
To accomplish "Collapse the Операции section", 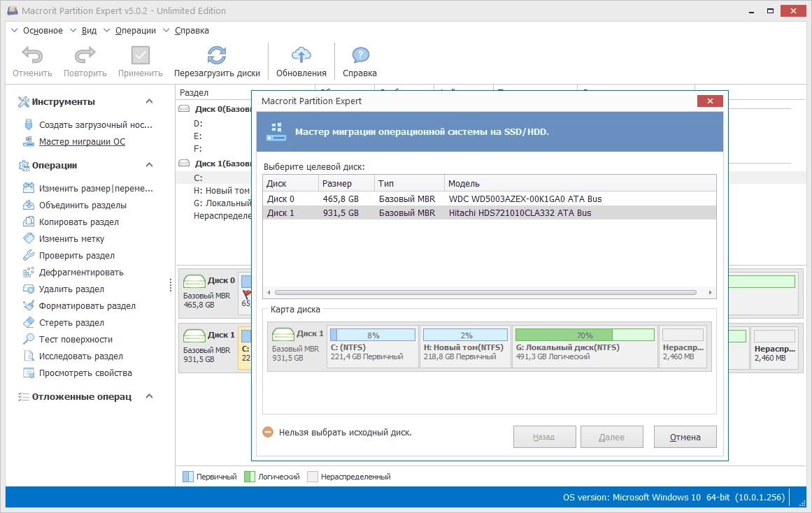I will click(x=149, y=165).
